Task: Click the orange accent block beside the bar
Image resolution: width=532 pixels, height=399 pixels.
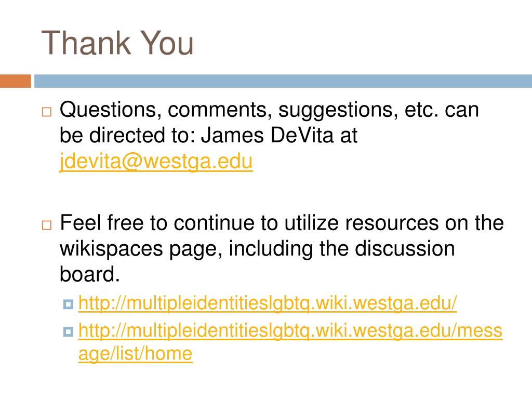Action: [x=15, y=81]
